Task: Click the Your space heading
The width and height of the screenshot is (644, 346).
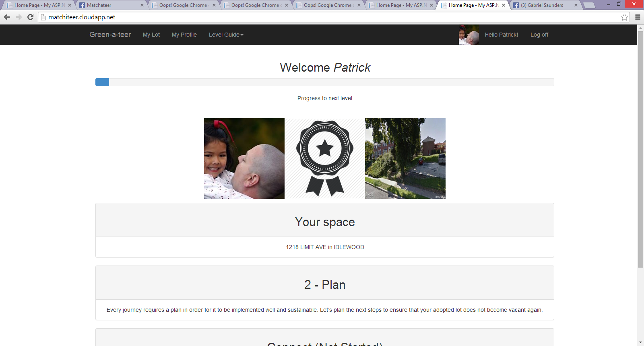Action: (x=325, y=222)
